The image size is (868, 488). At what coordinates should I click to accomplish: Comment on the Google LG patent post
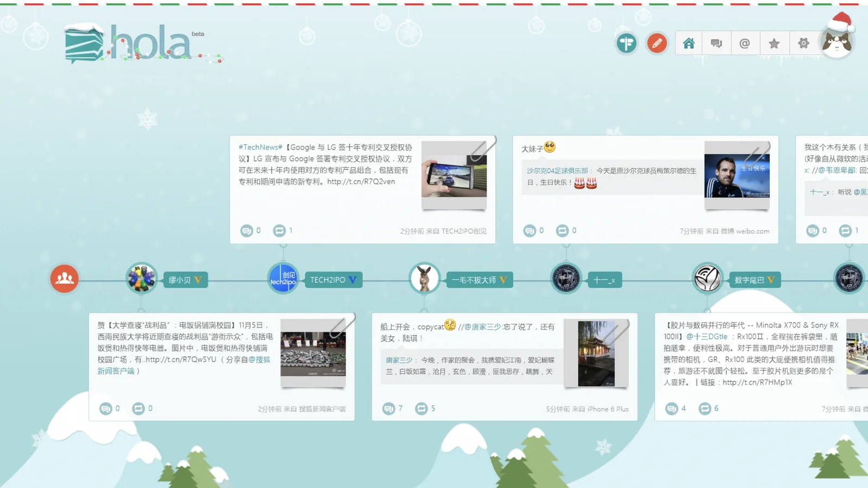[247, 231]
